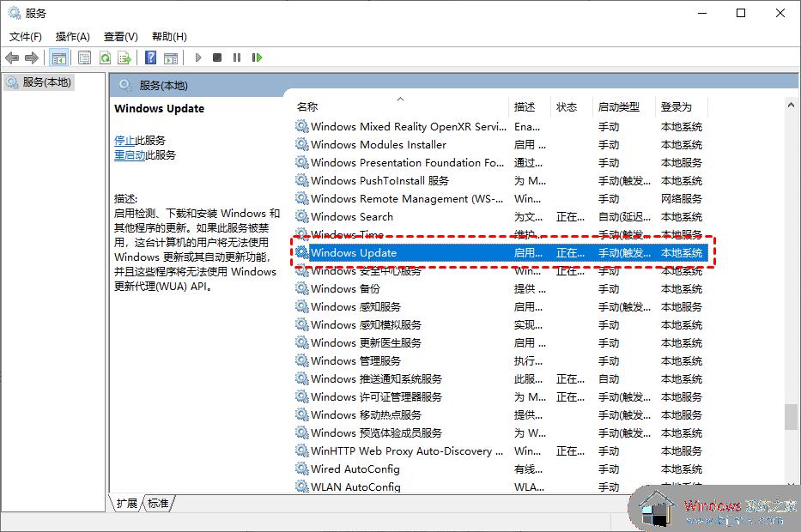Click the Back arrow toolbar icon
Screen dimensions: 801x532
(x=12, y=57)
